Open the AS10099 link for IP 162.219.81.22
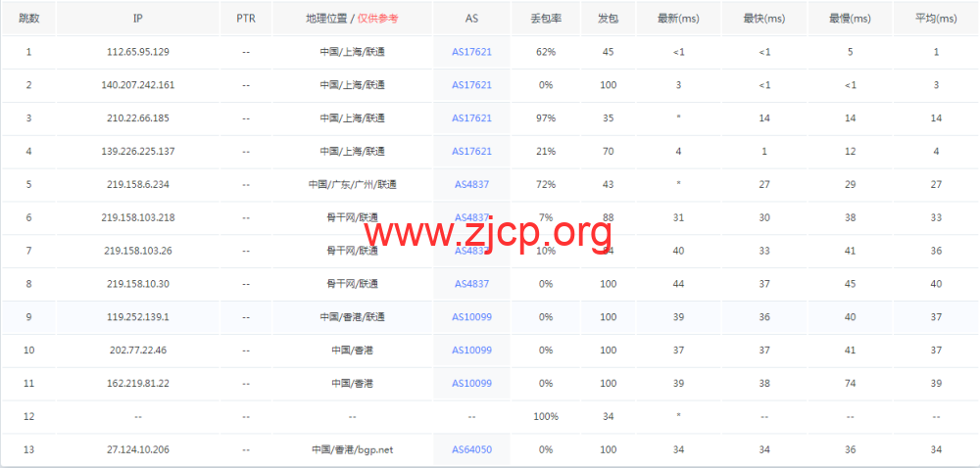This screenshot has height=468, width=980. point(472,383)
